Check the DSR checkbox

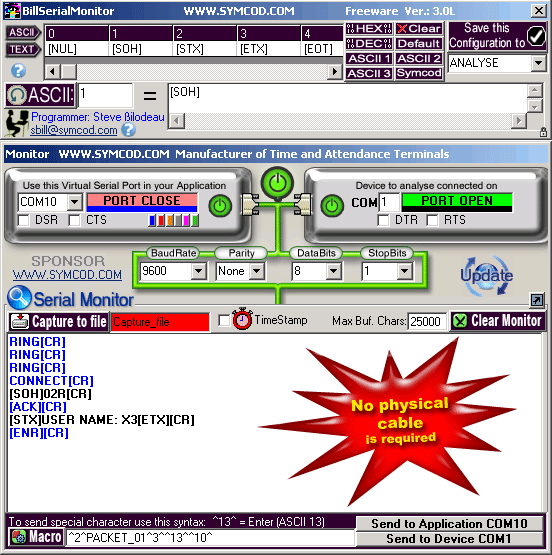click(x=23, y=220)
